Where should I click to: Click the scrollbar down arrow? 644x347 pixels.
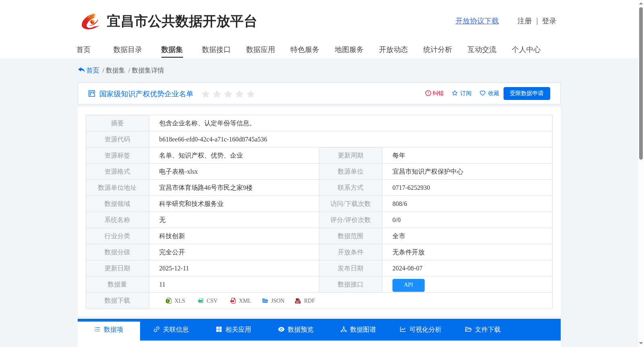tap(641, 343)
